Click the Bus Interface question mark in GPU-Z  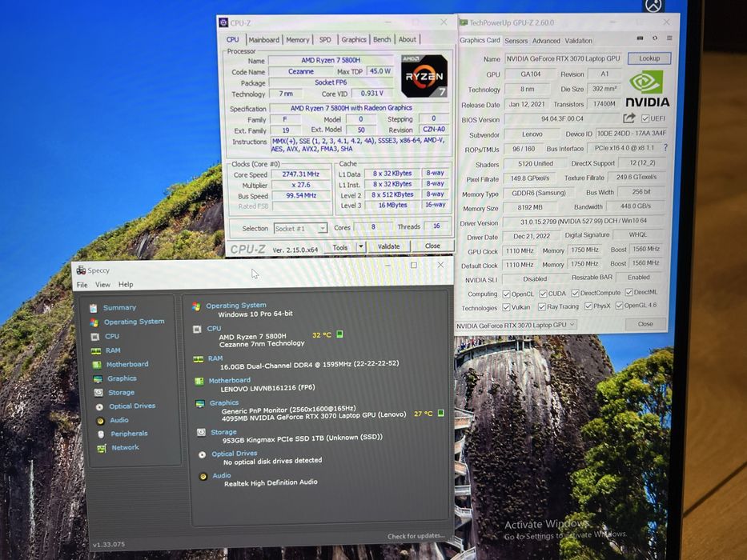pyautogui.click(x=665, y=148)
